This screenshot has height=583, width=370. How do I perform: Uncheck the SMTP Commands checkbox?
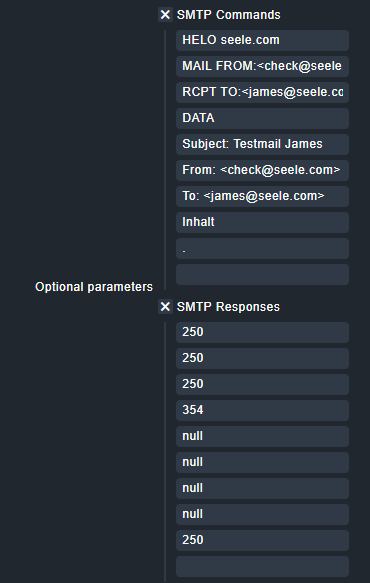pyautogui.click(x=165, y=15)
